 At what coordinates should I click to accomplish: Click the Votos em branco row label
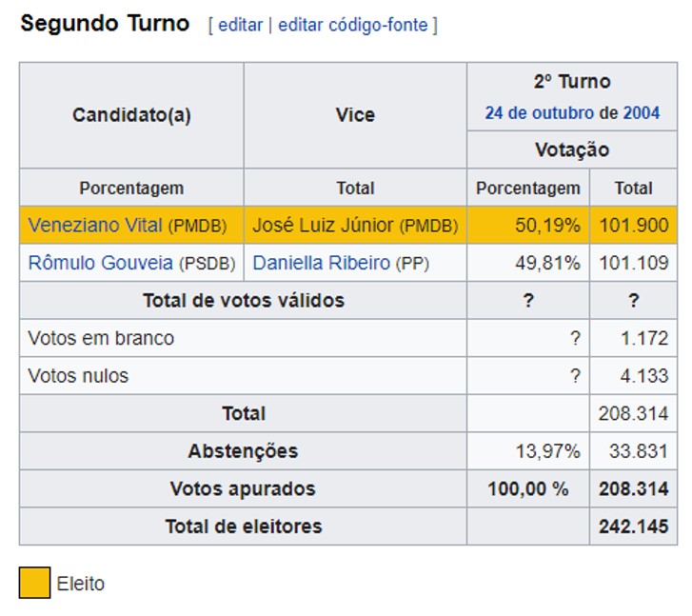coord(101,338)
